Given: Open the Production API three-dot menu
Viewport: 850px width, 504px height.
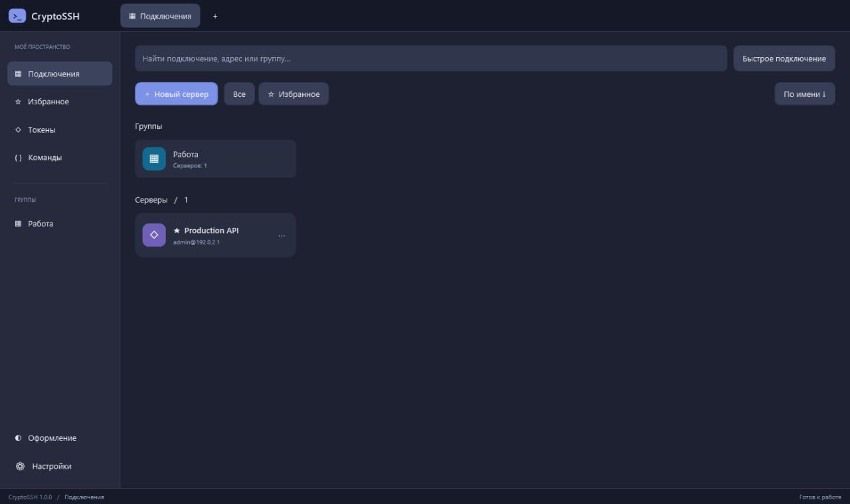Looking at the screenshot, I should pyautogui.click(x=282, y=236).
